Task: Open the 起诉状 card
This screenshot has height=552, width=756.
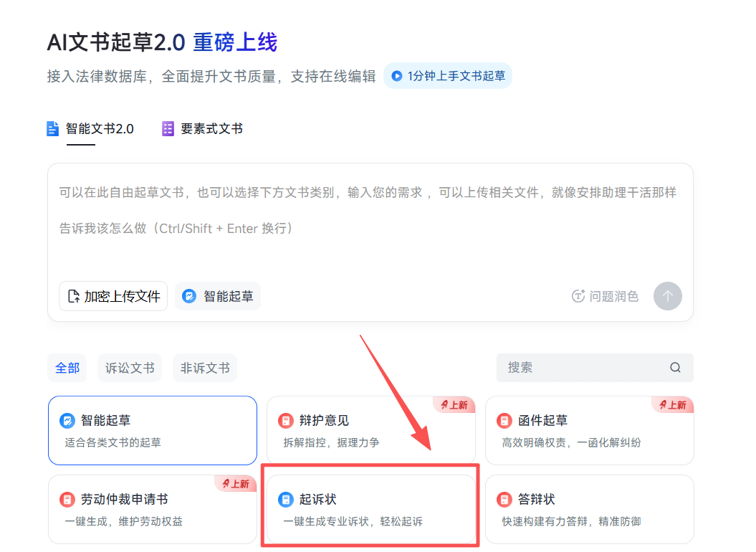Action: pyautogui.click(x=370, y=510)
